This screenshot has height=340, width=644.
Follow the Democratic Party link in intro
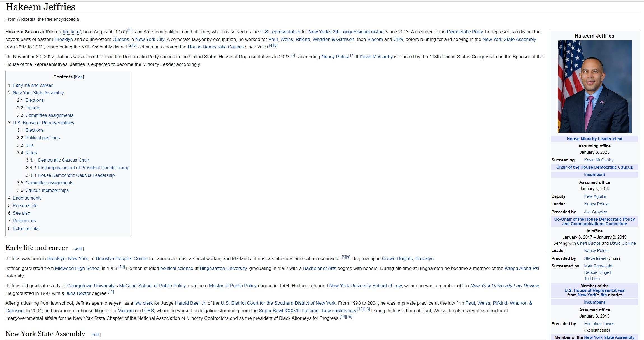pyautogui.click(x=465, y=32)
